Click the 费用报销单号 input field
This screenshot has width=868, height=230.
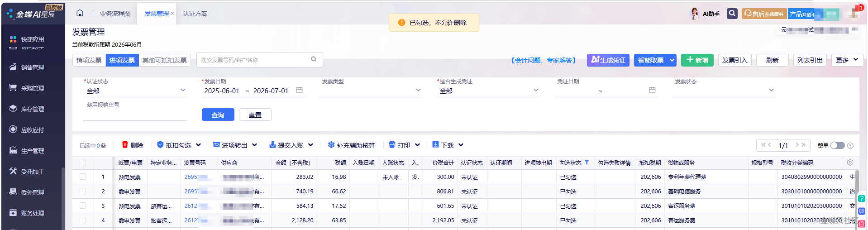(x=135, y=115)
